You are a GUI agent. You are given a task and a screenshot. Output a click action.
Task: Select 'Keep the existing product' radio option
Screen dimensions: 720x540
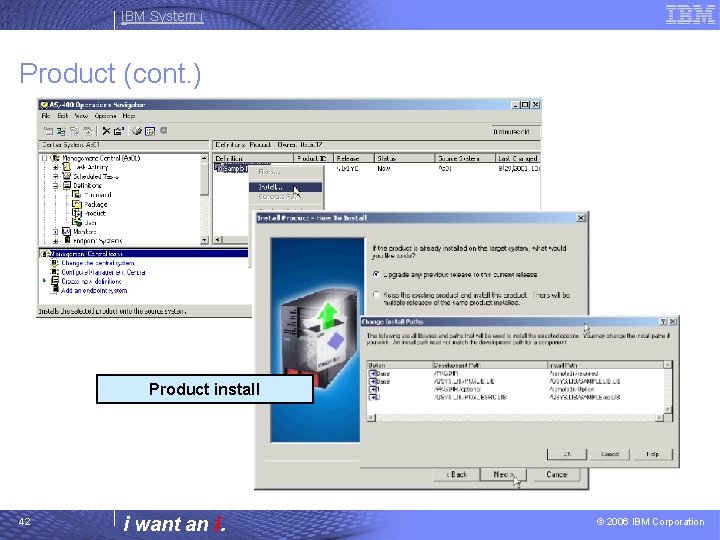click(x=376, y=295)
